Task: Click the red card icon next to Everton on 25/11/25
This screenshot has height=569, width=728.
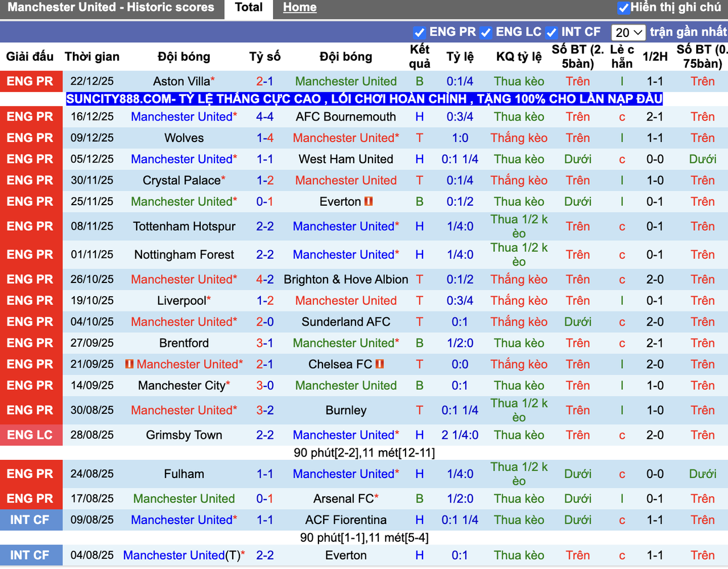Action: pos(369,201)
